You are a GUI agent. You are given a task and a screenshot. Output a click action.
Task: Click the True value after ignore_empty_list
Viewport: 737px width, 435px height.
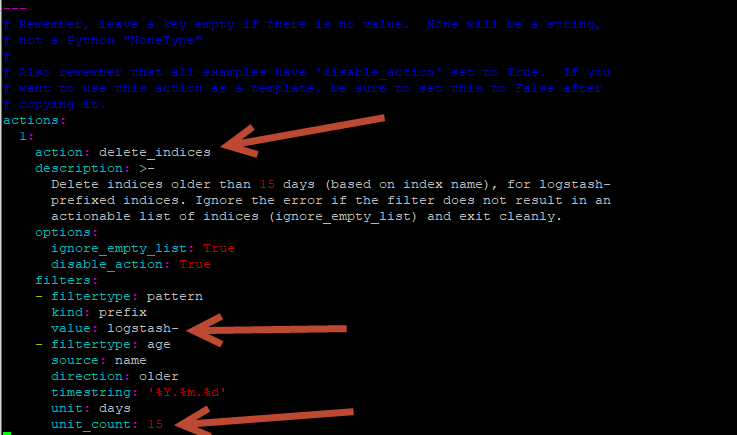(x=219, y=248)
